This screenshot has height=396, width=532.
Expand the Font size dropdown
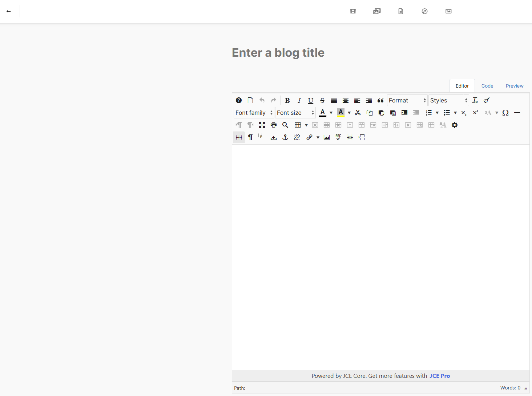(295, 113)
